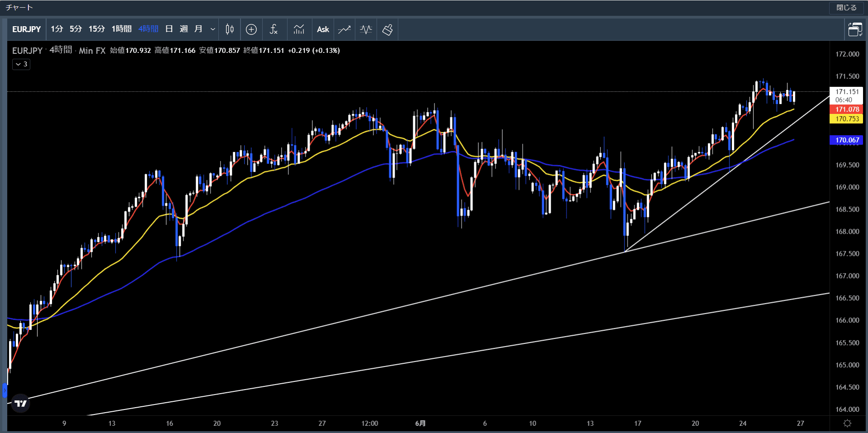
Task: Click the チャート window title
Action: point(19,8)
